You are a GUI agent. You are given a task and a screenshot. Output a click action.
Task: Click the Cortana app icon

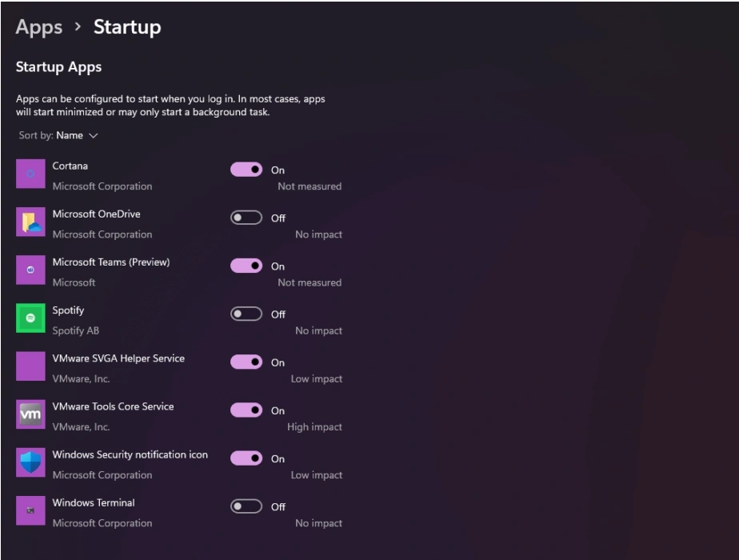point(30,174)
